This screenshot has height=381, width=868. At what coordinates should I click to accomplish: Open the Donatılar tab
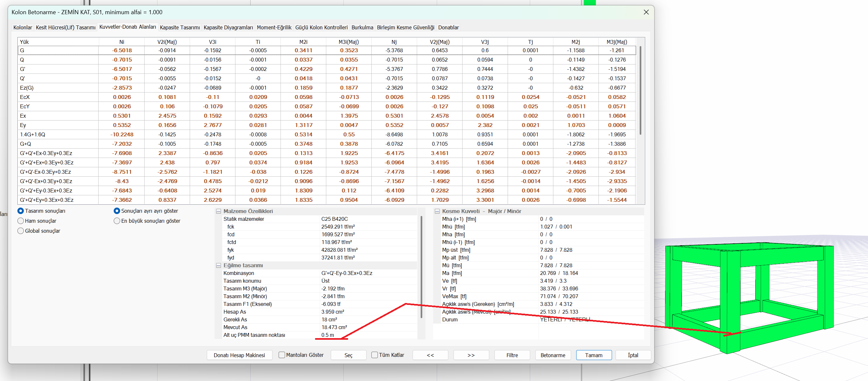[x=448, y=27]
